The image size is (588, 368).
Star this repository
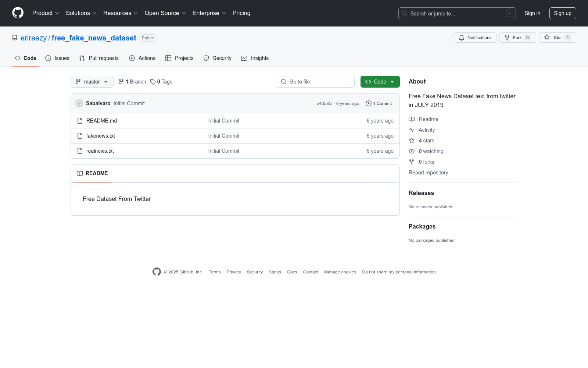(557, 38)
